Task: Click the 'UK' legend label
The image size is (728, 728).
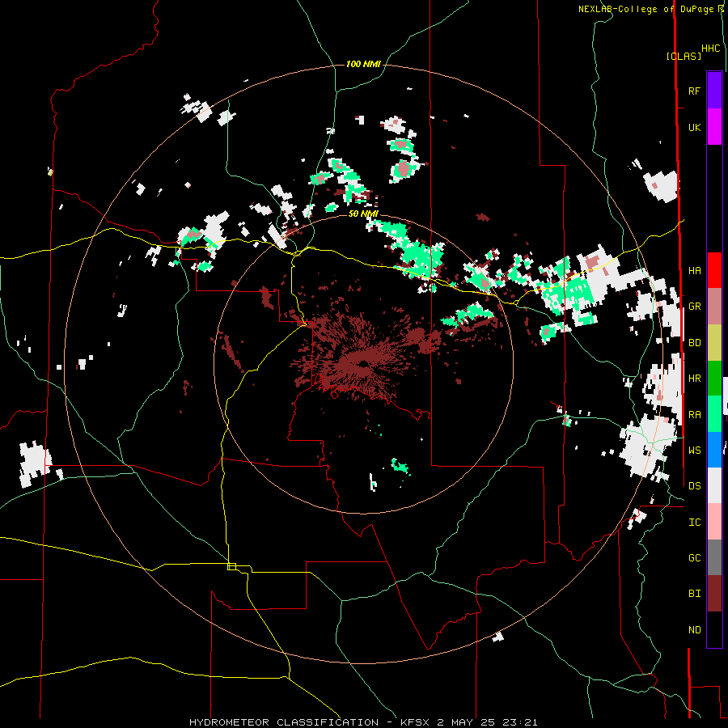Action: click(x=694, y=127)
